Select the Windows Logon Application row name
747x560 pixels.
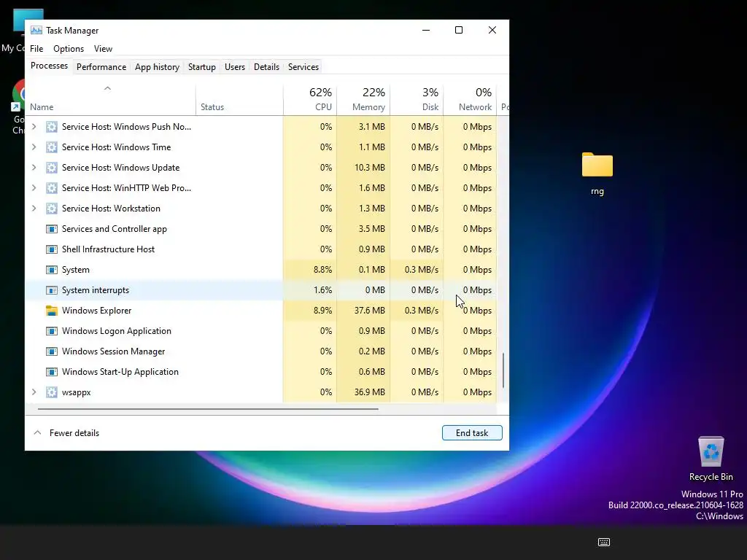pyautogui.click(x=117, y=331)
